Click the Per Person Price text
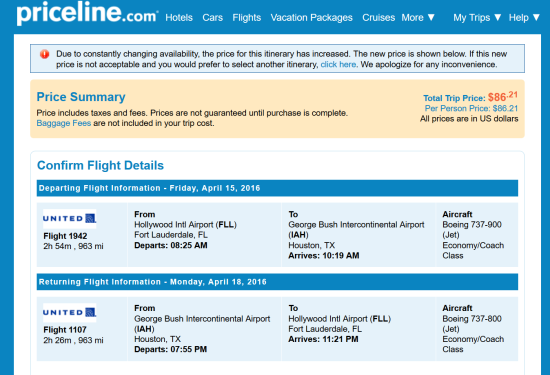 [471, 108]
